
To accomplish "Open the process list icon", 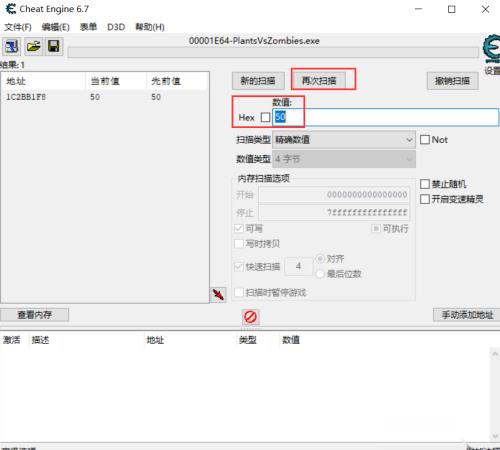I will pos(12,46).
